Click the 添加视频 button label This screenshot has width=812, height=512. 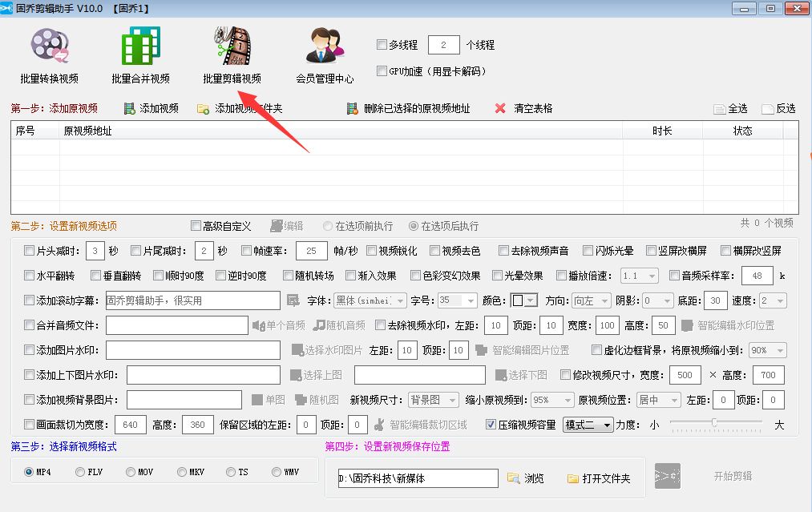[159, 109]
